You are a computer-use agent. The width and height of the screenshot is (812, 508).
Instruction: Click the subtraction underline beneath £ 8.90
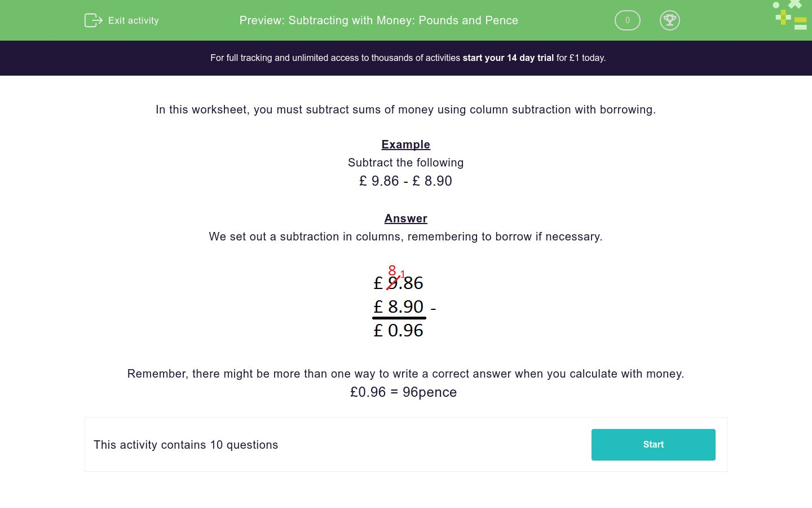[399, 318]
